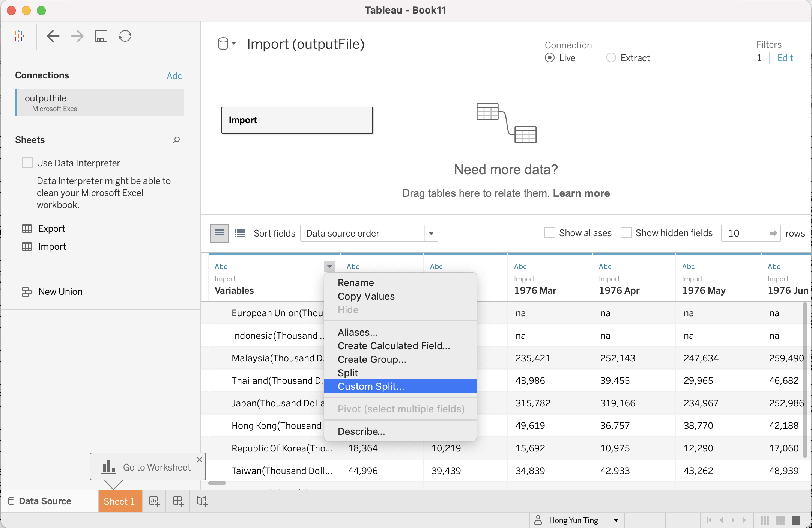Select the Extract connection radio button

click(x=611, y=57)
